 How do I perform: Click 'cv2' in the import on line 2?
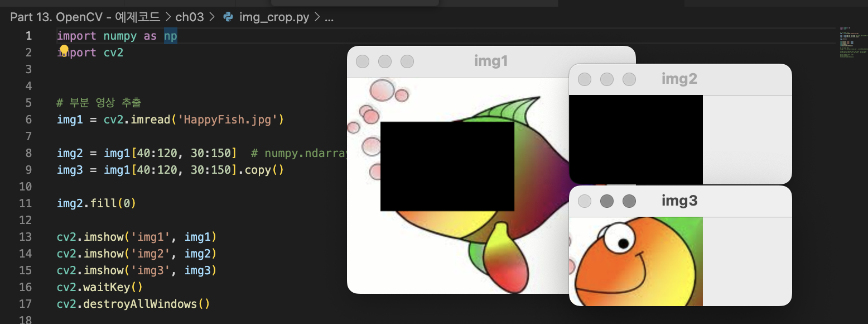pyautogui.click(x=113, y=53)
